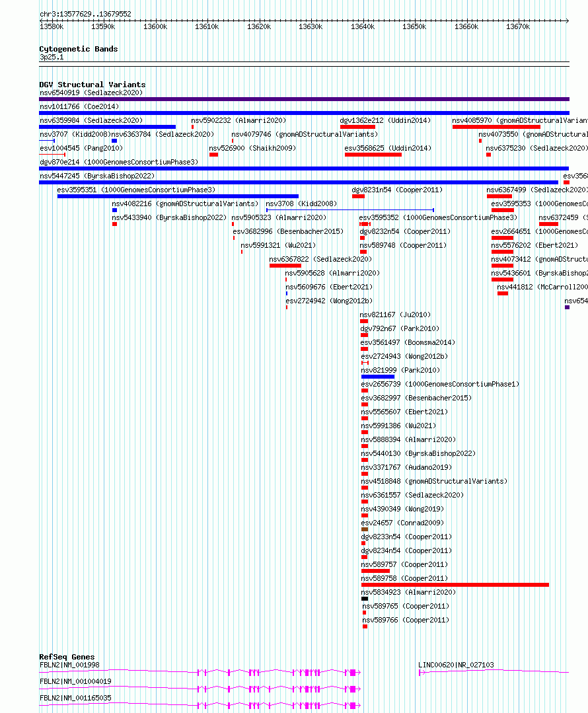
Task: Click nsv5902232 (Almarri2020) label
Action: pyautogui.click(x=239, y=120)
